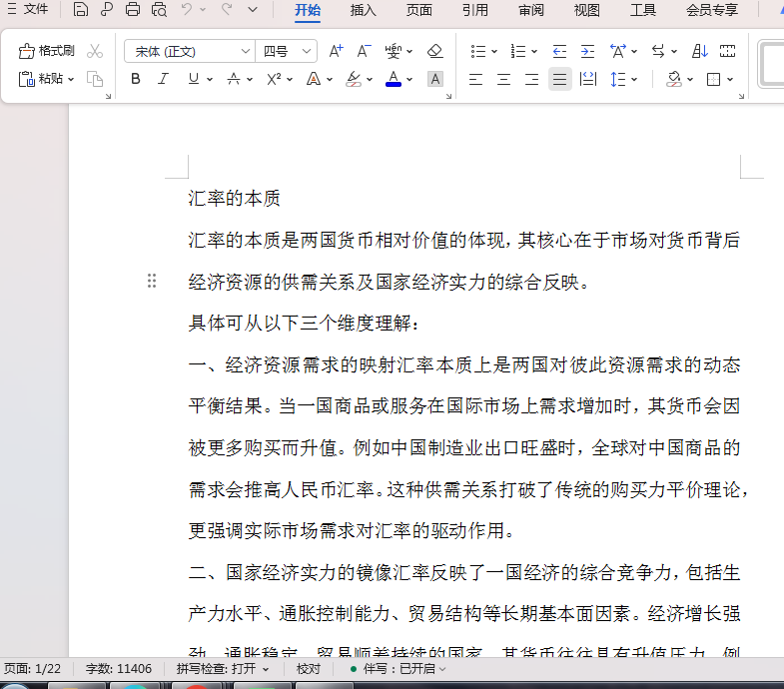784x689 pixels.
Task: Switch to the 视图 tab
Action: [x=587, y=10]
